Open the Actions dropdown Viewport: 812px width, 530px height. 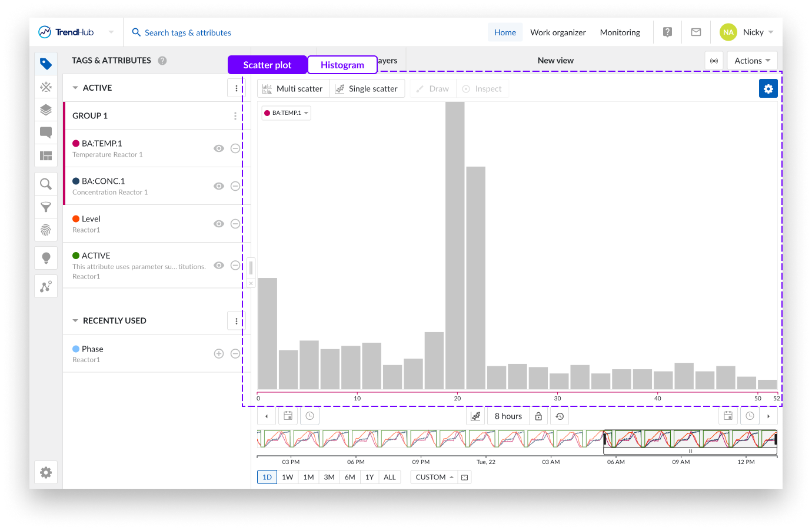pyautogui.click(x=752, y=61)
